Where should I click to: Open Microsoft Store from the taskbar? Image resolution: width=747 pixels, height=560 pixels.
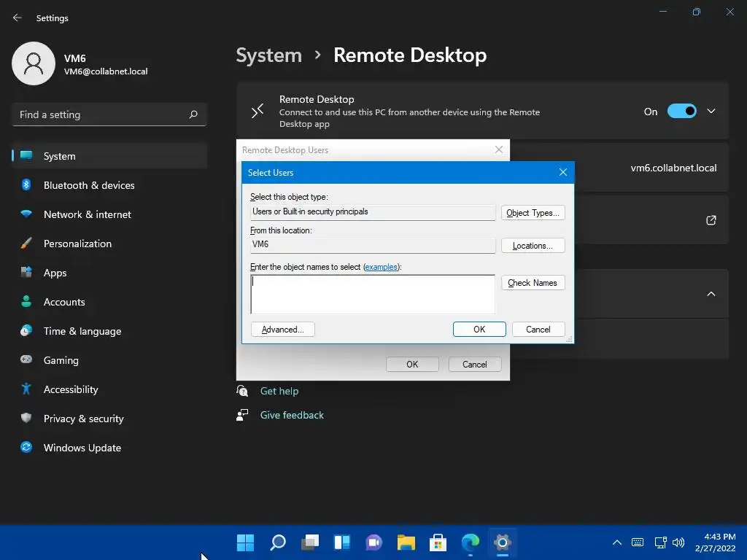pyautogui.click(x=438, y=542)
